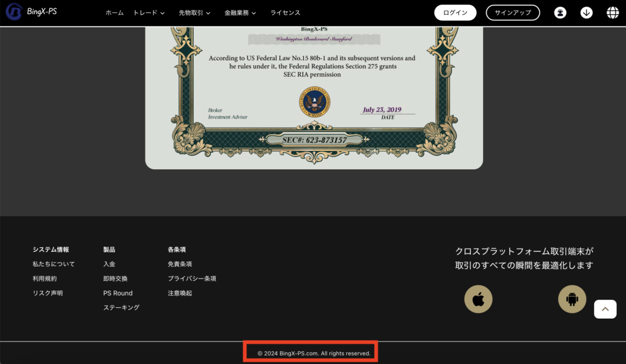Click the download arrow icon
The image size is (626, 364).
click(x=586, y=13)
